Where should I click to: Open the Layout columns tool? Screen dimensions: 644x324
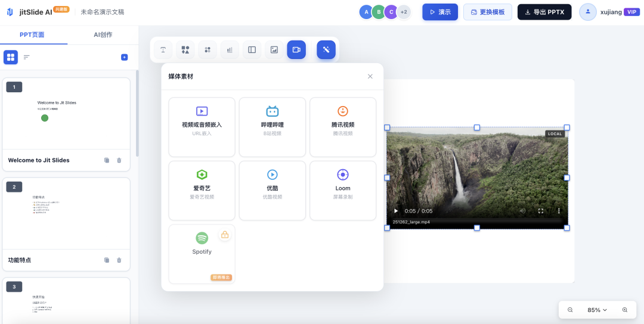point(252,49)
